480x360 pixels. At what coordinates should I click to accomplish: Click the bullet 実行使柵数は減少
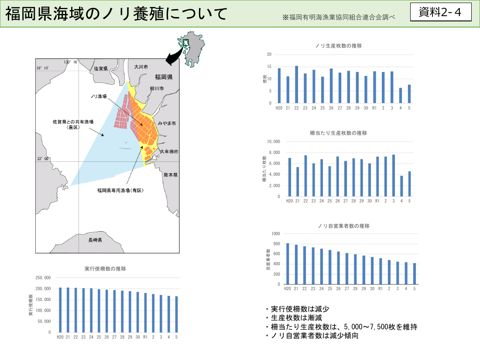(x=297, y=309)
